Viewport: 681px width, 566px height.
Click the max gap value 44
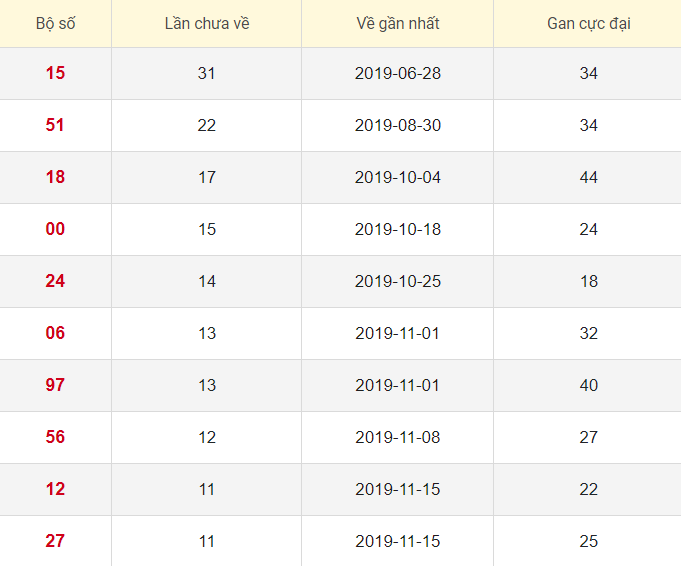(588, 178)
